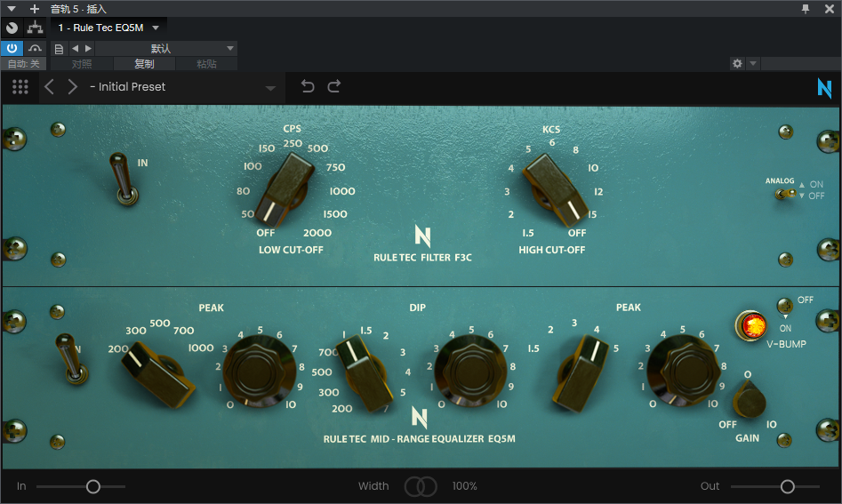Toggle the ANALOG on/off switch
This screenshot has height=504, width=842.
tap(785, 194)
